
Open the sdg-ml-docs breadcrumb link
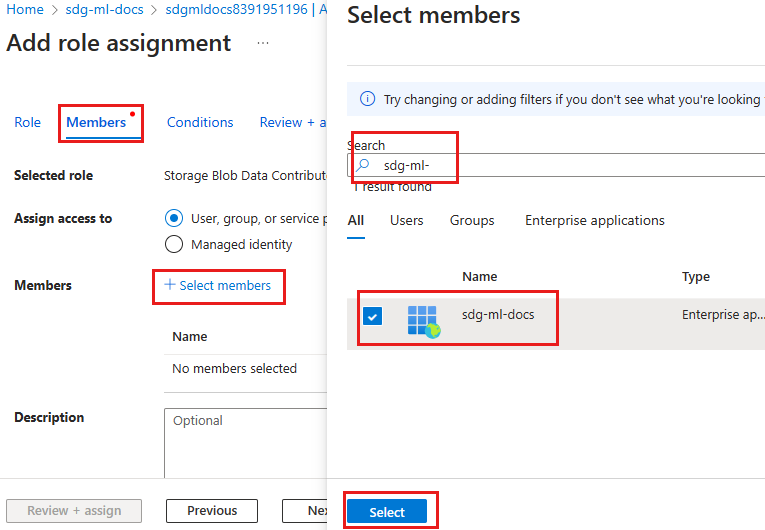click(102, 10)
